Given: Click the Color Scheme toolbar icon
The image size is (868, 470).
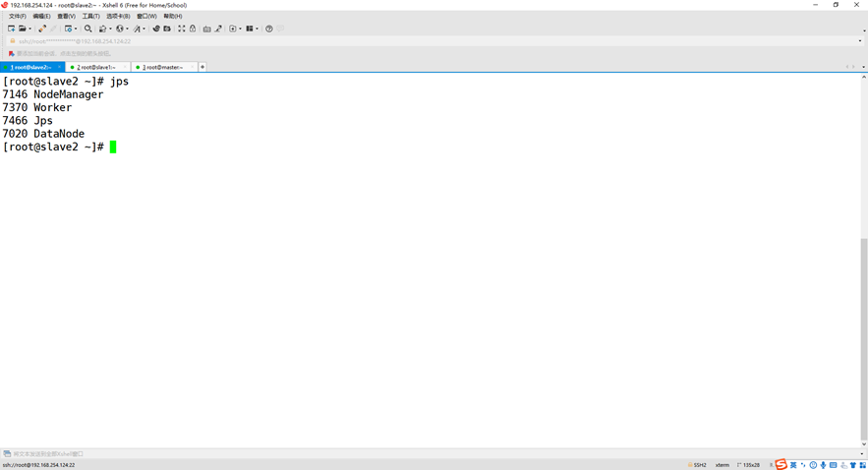Looking at the screenshot, I should (x=102, y=29).
